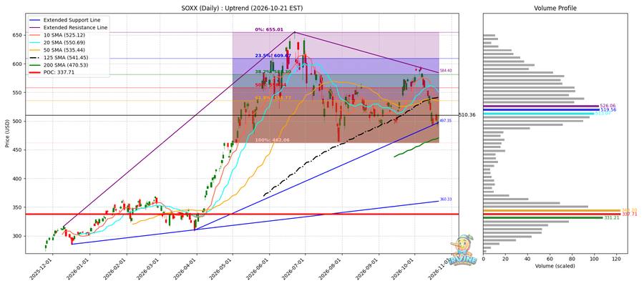Click the 600 price axis tick
The image size is (644, 286).
pos(19,64)
